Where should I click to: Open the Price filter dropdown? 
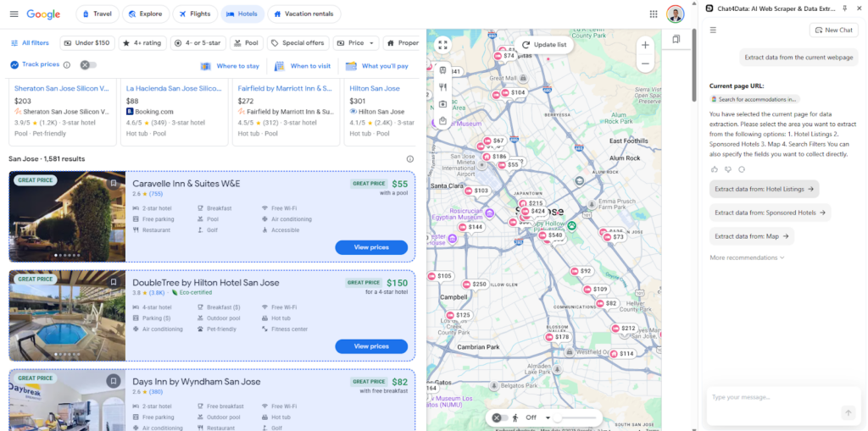pyautogui.click(x=356, y=42)
